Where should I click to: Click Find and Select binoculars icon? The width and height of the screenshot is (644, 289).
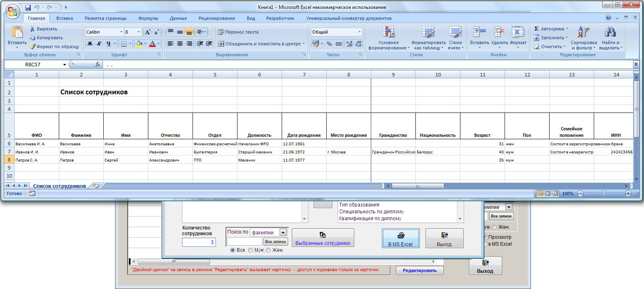610,32
